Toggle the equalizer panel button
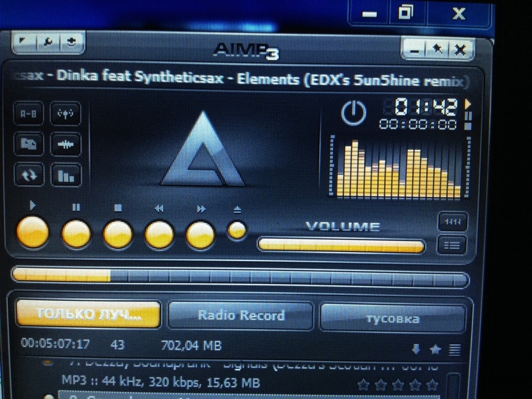Image resolution: width=532 pixels, height=399 pixels. [x=453, y=222]
